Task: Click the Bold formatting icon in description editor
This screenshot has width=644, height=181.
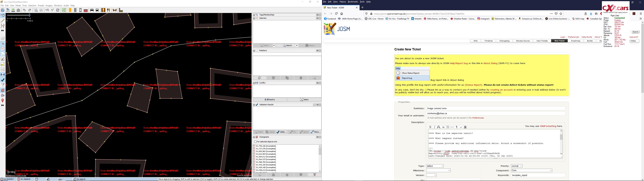Action: point(430,127)
